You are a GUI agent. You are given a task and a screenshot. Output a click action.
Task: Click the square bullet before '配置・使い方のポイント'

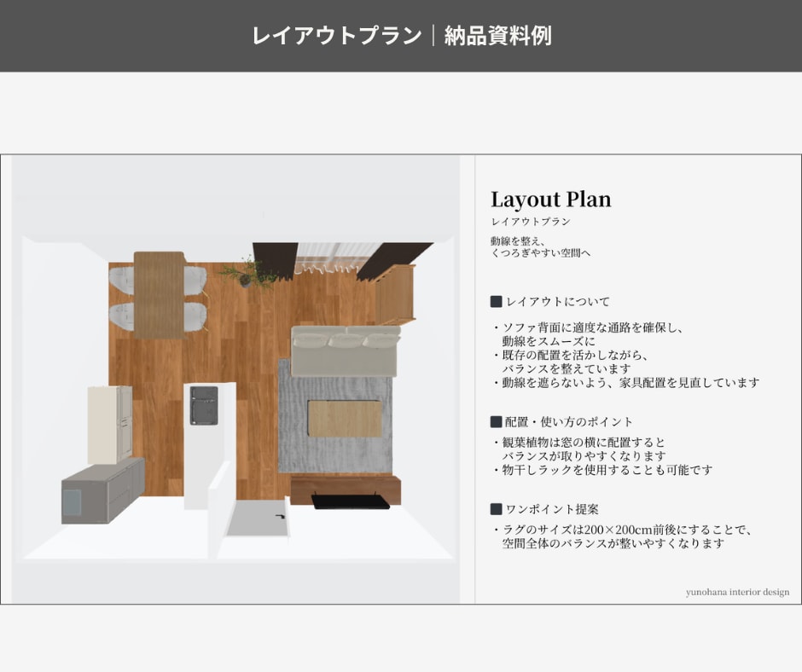click(497, 421)
